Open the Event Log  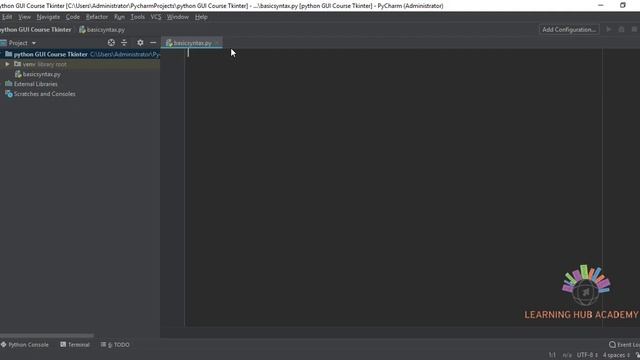624,344
